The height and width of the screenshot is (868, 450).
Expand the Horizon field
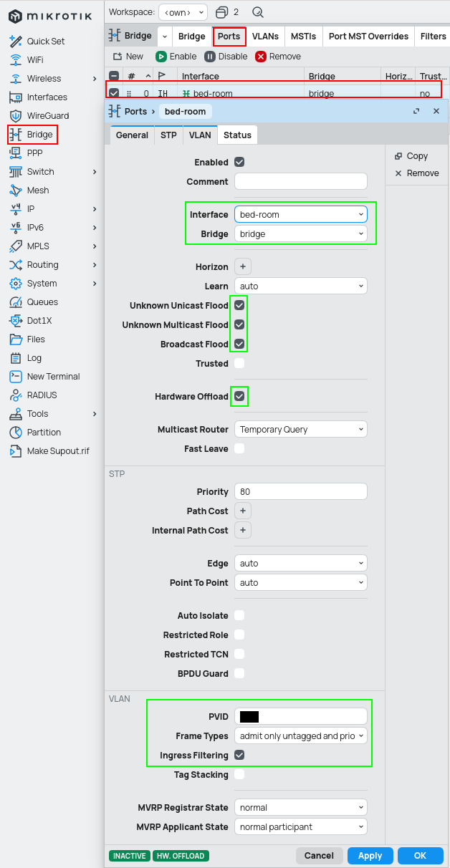[243, 267]
